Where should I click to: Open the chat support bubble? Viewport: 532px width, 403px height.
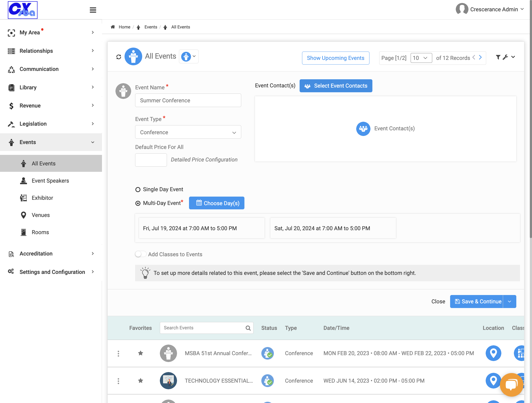pyautogui.click(x=512, y=385)
